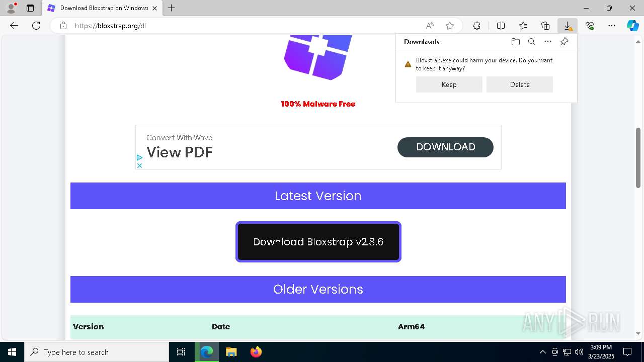
Task: Click the Latest Version heading banner
Action: 318,196
